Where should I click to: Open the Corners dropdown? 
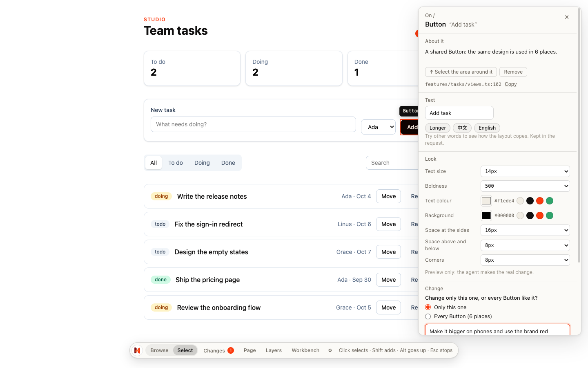(x=525, y=260)
